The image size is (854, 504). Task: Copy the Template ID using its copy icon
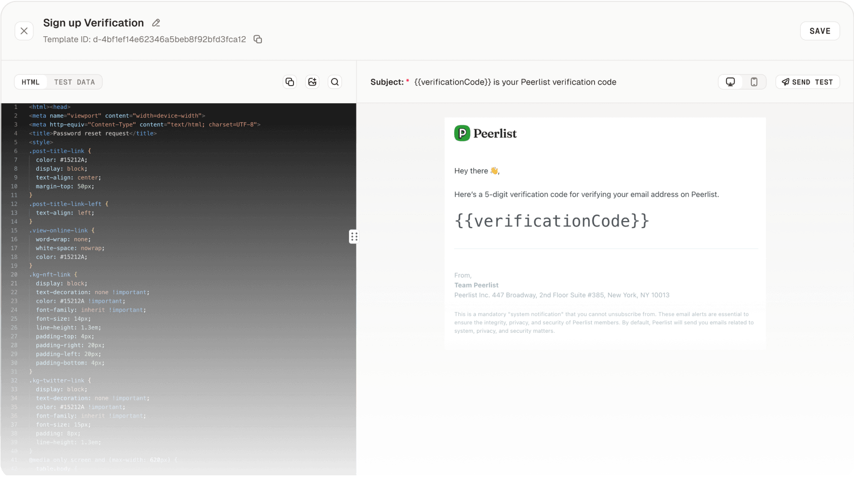(258, 39)
